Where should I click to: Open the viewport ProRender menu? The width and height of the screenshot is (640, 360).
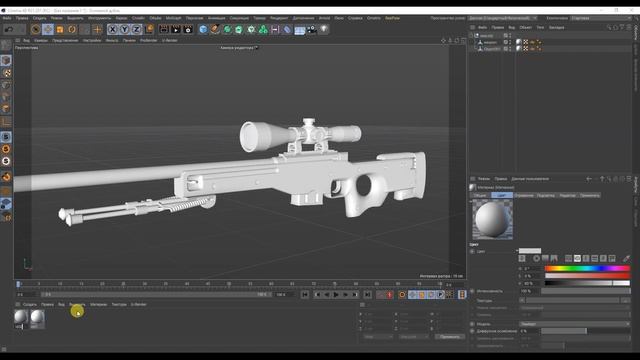click(148, 40)
